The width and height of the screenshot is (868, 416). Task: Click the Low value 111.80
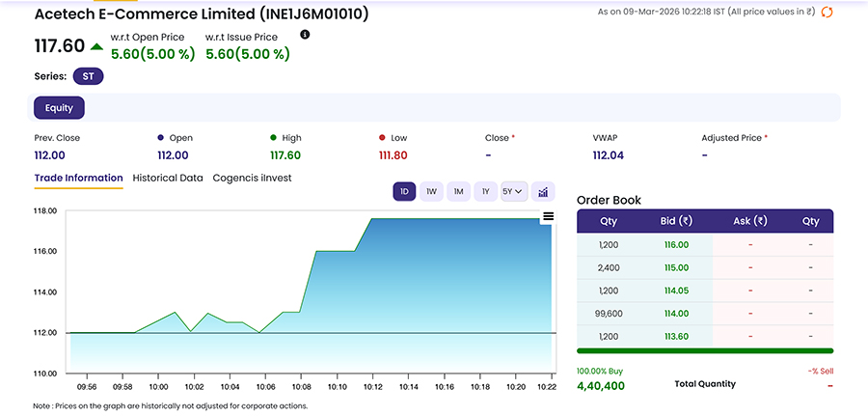point(393,155)
